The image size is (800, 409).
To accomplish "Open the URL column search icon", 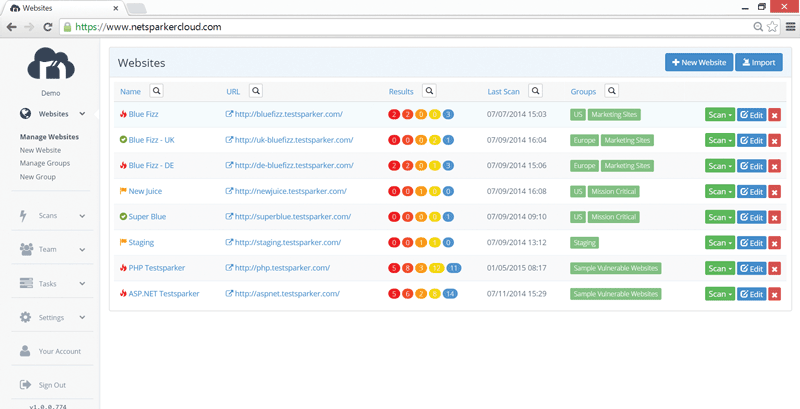I will click(x=256, y=91).
